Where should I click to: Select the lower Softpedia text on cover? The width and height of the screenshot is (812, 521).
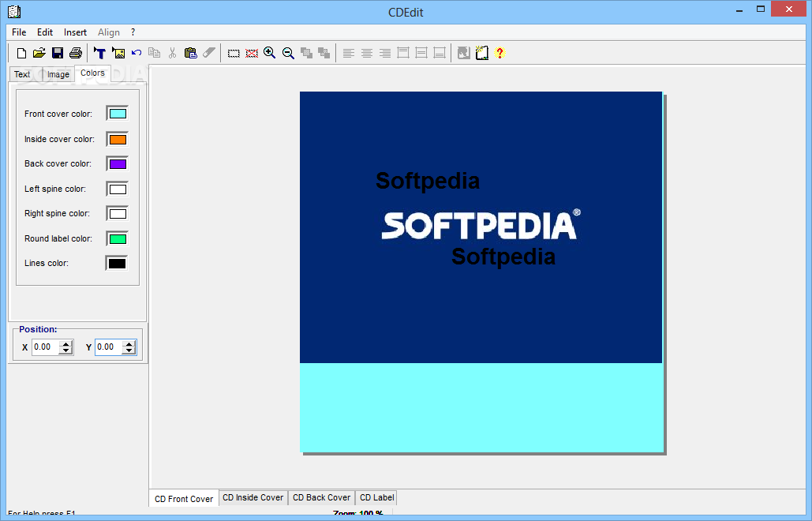(x=503, y=257)
